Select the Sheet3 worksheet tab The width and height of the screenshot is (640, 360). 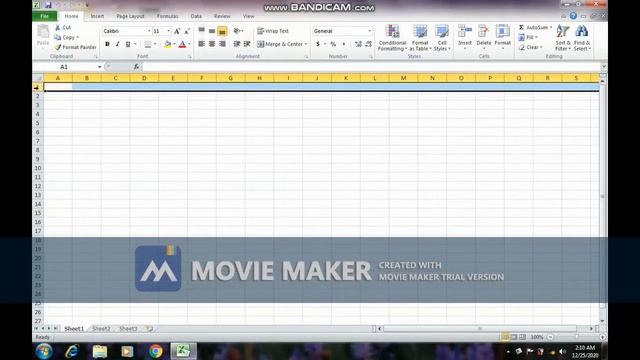point(128,329)
